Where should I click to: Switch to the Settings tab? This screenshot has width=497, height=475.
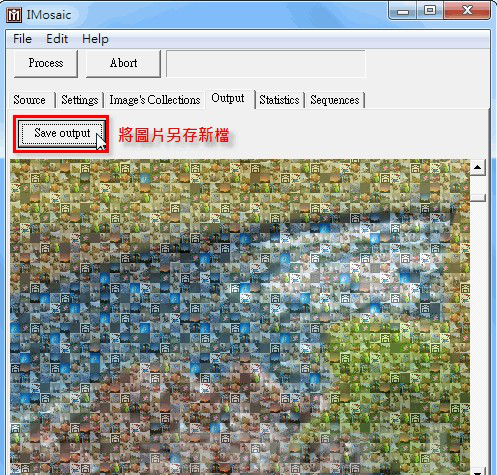point(79,100)
